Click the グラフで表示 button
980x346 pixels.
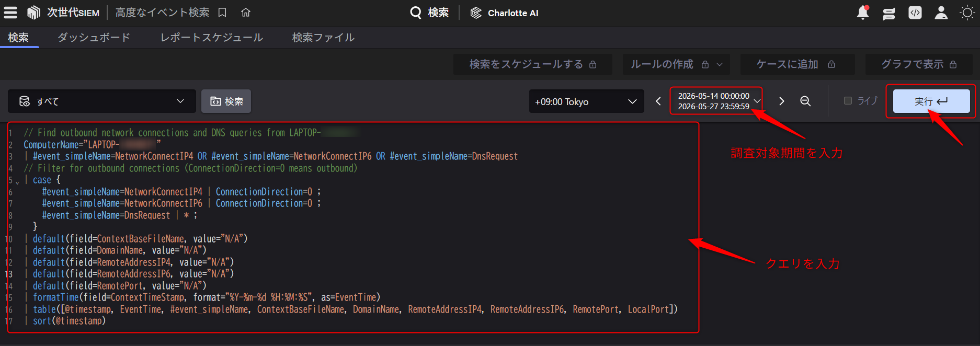tap(919, 64)
